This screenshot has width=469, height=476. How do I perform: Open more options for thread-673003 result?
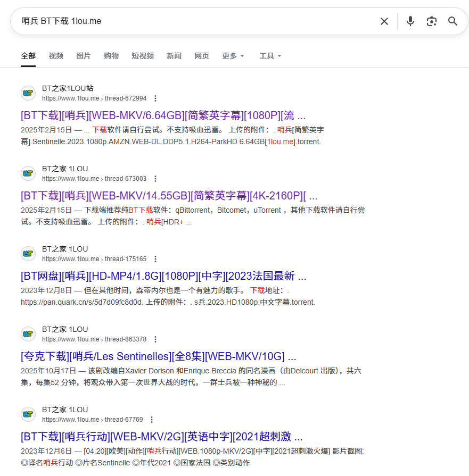pyautogui.click(x=155, y=179)
